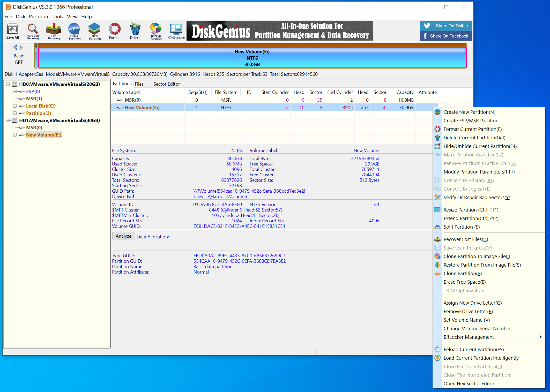550x392 pixels.
Task: Click the icon beside Load Current Partition Intelligently
Action: (x=437, y=358)
